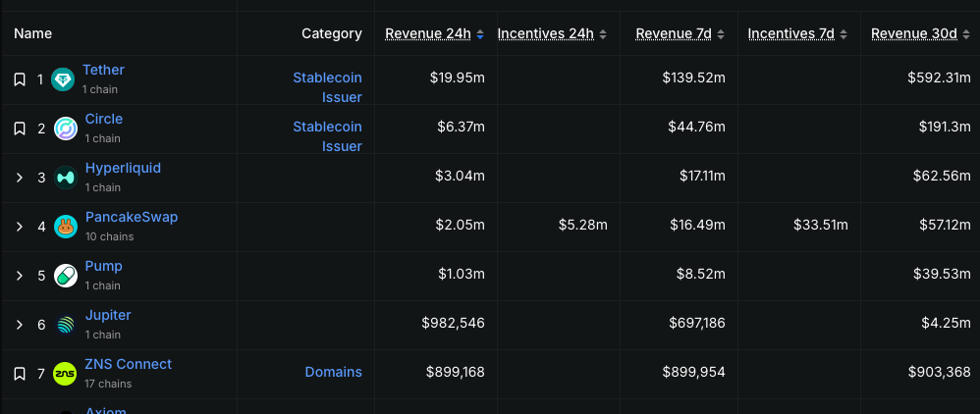This screenshot has width=980, height=414.
Task: Click the Jupiter logo icon
Action: (65, 325)
